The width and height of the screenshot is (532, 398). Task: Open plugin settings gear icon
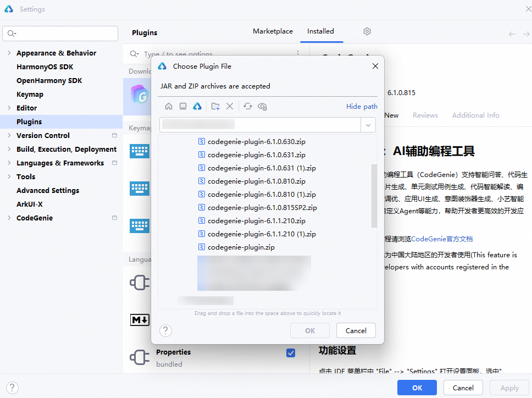[x=367, y=31]
